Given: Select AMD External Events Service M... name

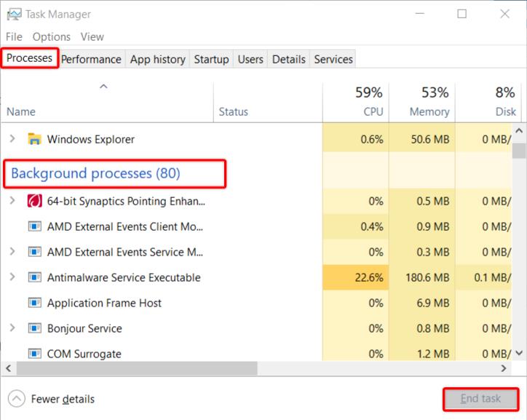Looking at the screenshot, I should pyautogui.click(x=125, y=252).
